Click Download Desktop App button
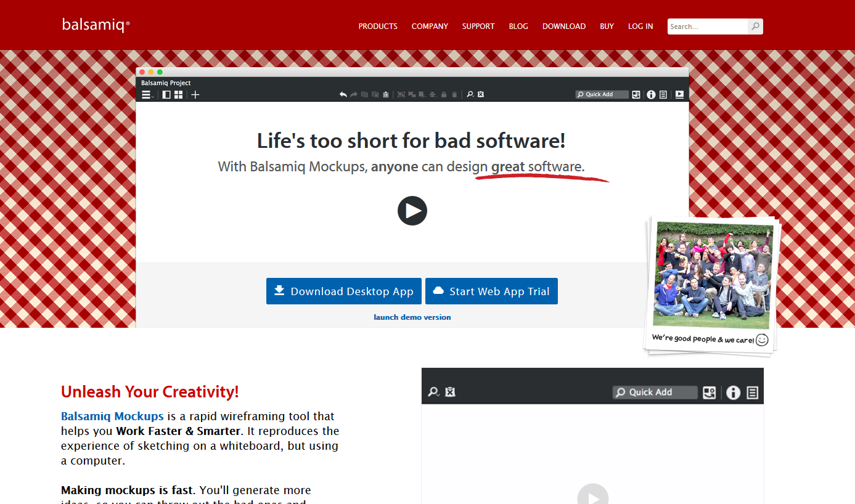 (x=344, y=291)
